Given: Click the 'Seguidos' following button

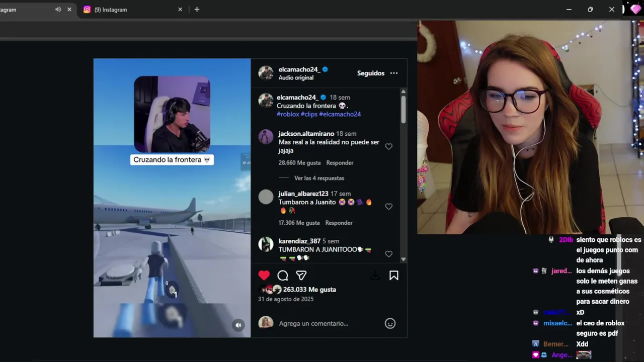Looking at the screenshot, I should click(x=371, y=73).
